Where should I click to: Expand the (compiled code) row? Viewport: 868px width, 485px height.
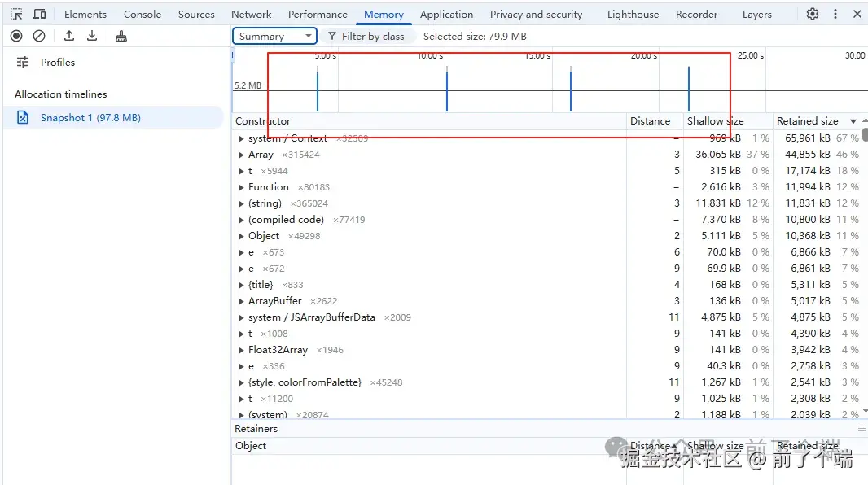coord(241,220)
